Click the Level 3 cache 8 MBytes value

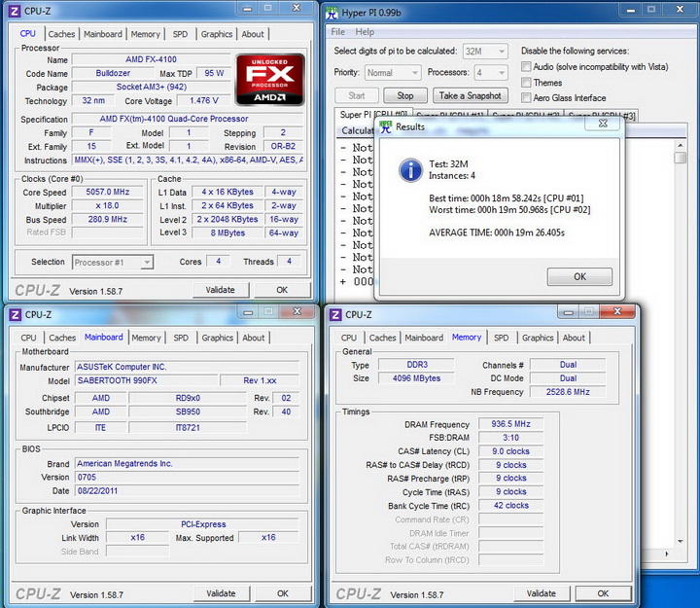[x=227, y=232]
